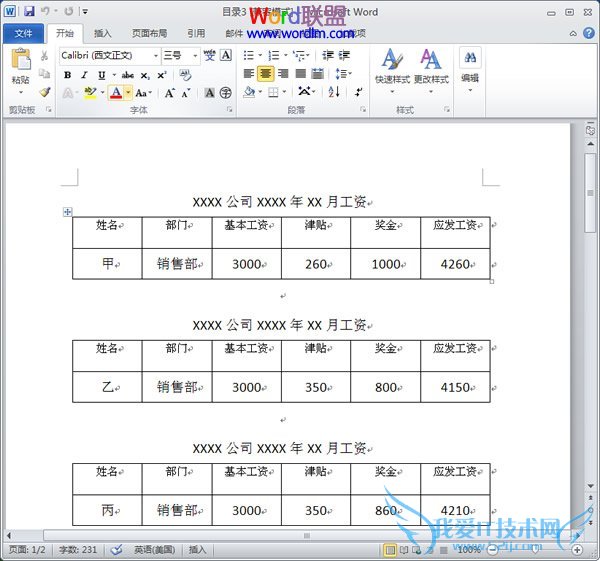600x561 pixels.
Task: Select the Format Painter brush icon
Action: click(x=45, y=92)
